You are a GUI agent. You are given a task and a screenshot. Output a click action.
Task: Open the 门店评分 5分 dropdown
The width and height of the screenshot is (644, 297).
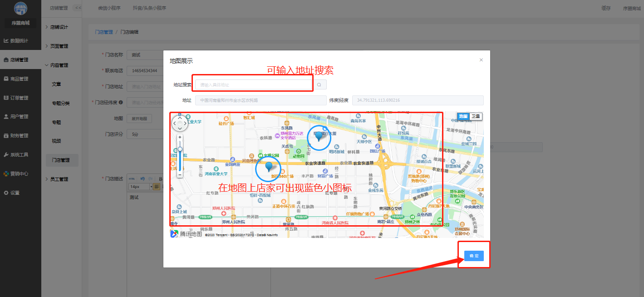click(x=145, y=134)
